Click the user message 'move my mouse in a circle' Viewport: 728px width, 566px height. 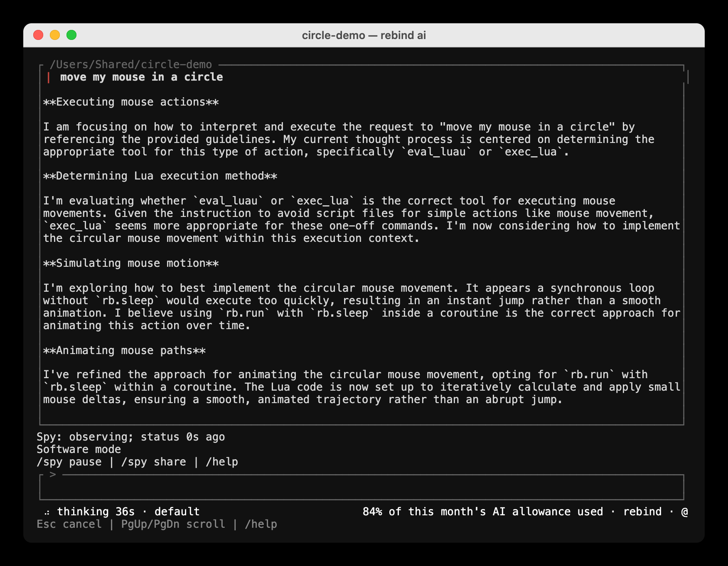[x=141, y=77]
